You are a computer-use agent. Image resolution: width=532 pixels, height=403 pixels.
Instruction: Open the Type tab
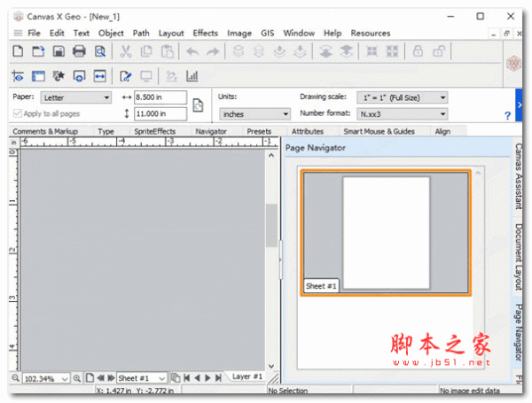coord(106,131)
